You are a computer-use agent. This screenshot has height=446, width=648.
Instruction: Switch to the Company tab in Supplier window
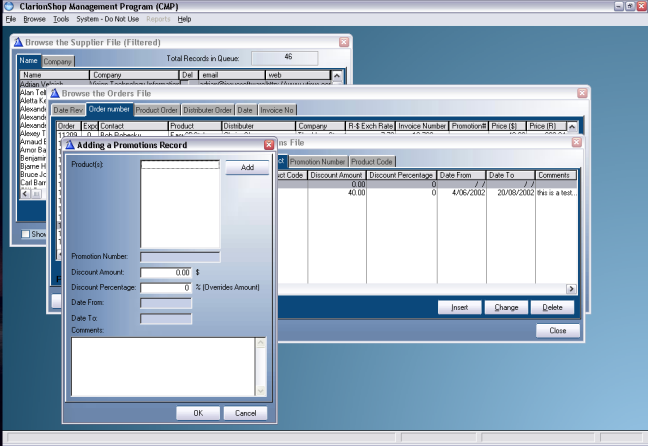[57, 62]
